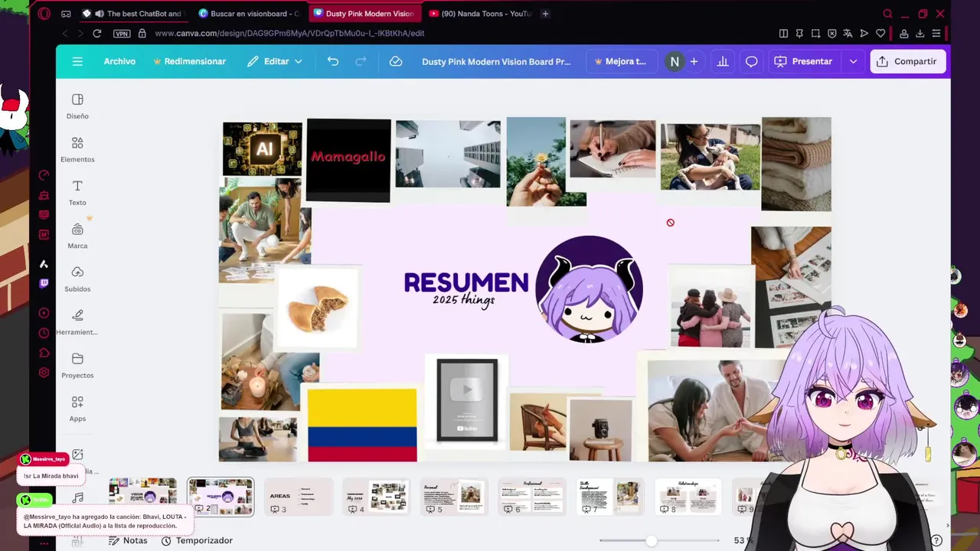Image resolution: width=980 pixels, height=551 pixels.
Task: Check cloud save status icon
Action: pyautogui.click(x=396, y=61)
